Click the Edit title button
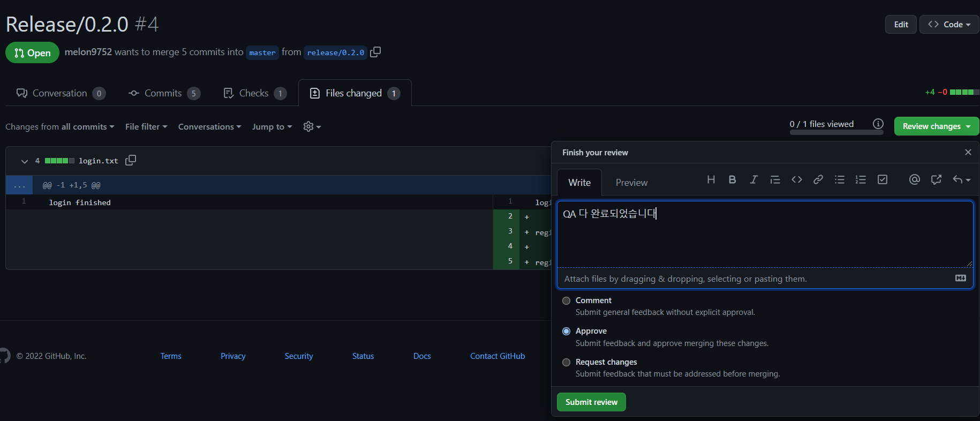This screenshot has height=421, width=980. 901,25
